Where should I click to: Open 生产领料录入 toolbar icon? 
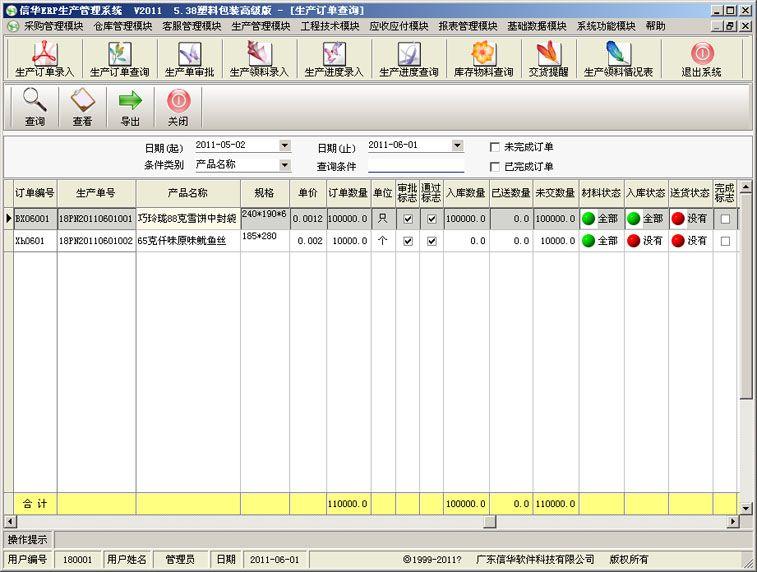point(259,53)
